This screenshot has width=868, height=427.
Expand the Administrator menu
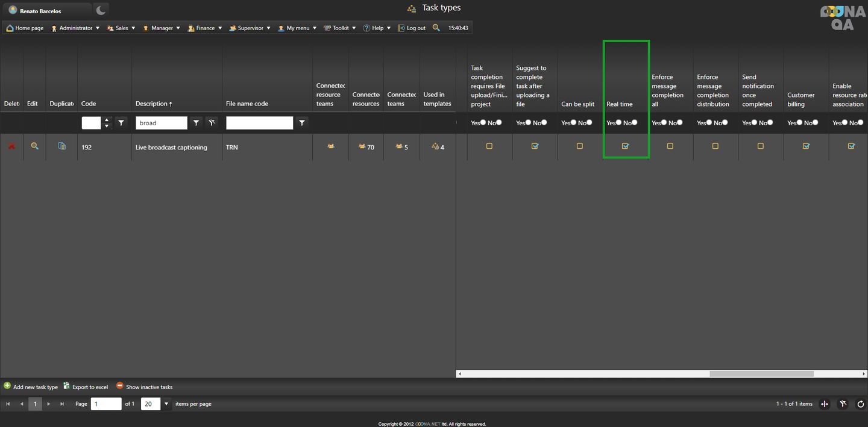click(x=76, y=28)
